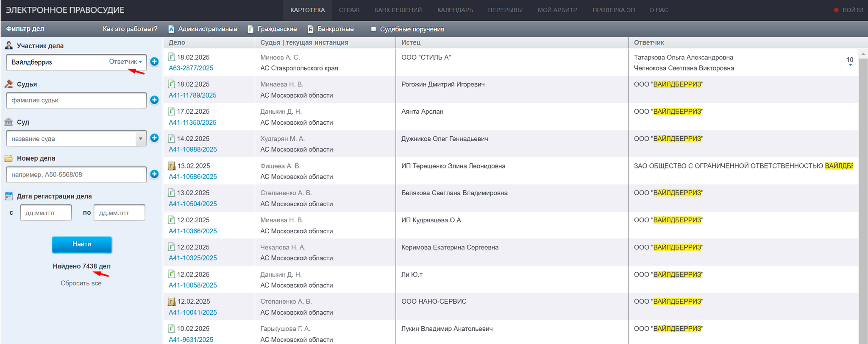Screen dimensions: 868x344
Task: Open case link А41-11789/2025
Action: [192, 95]
